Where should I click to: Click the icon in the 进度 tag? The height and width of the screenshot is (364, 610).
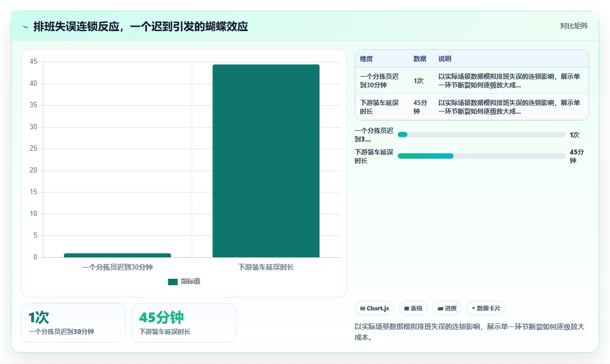point(441,308)
